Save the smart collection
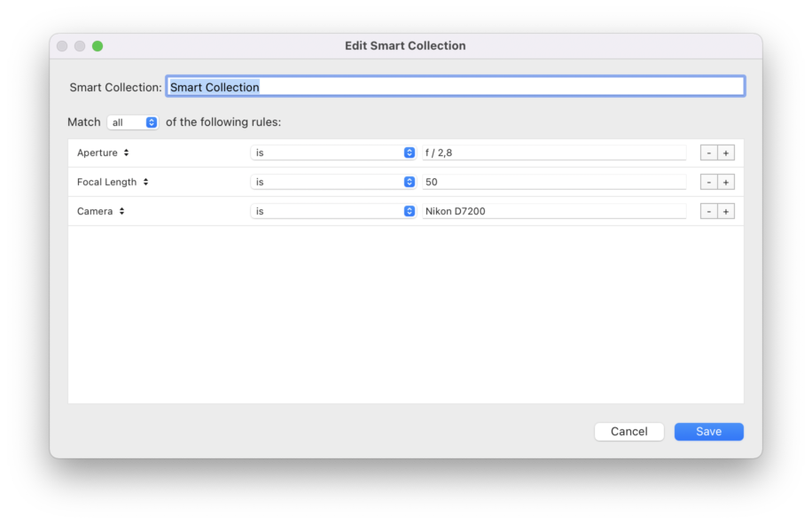The height and width of the screenshot is (524, 812). coord(708,432)
